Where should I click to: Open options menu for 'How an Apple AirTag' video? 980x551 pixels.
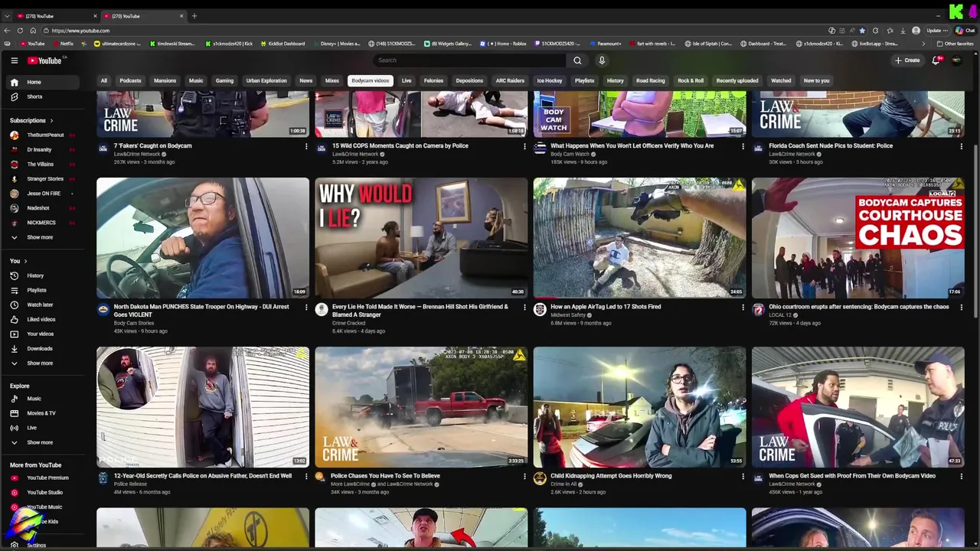coord(743,308)
